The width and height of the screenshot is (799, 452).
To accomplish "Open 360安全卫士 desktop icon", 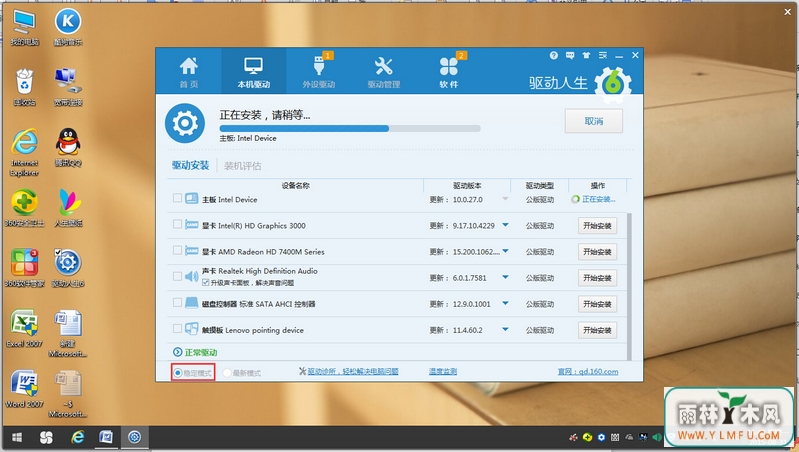I will pyautogui.click(x=24, y=208).
